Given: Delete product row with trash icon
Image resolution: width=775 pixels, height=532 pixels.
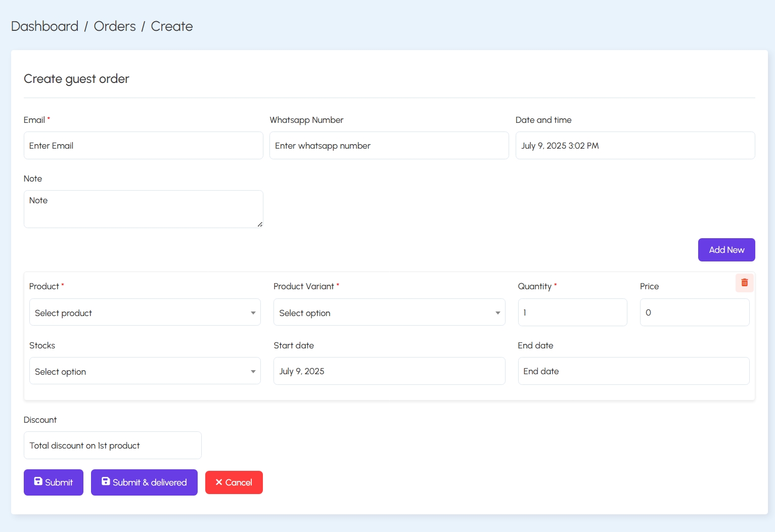Looking at the screenshot, I should tap(744, 283).
